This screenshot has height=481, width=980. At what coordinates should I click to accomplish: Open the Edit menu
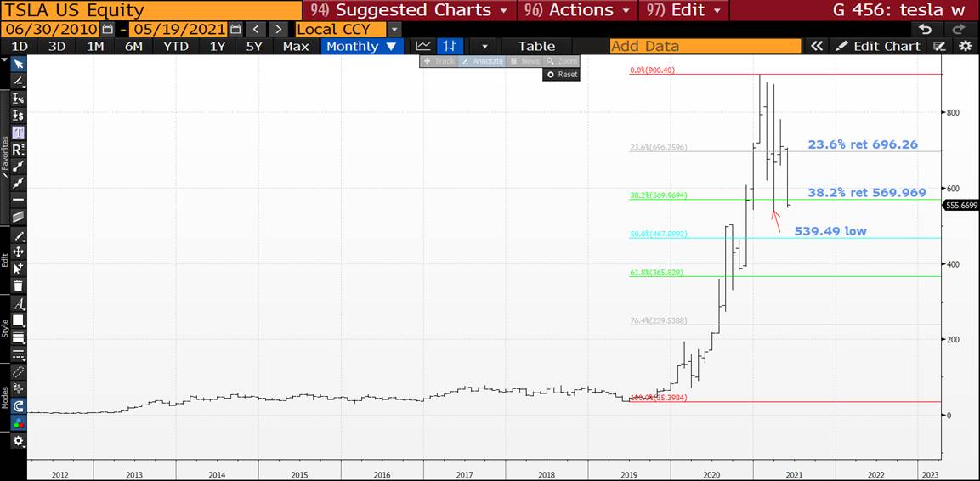[x=683, y=10]
